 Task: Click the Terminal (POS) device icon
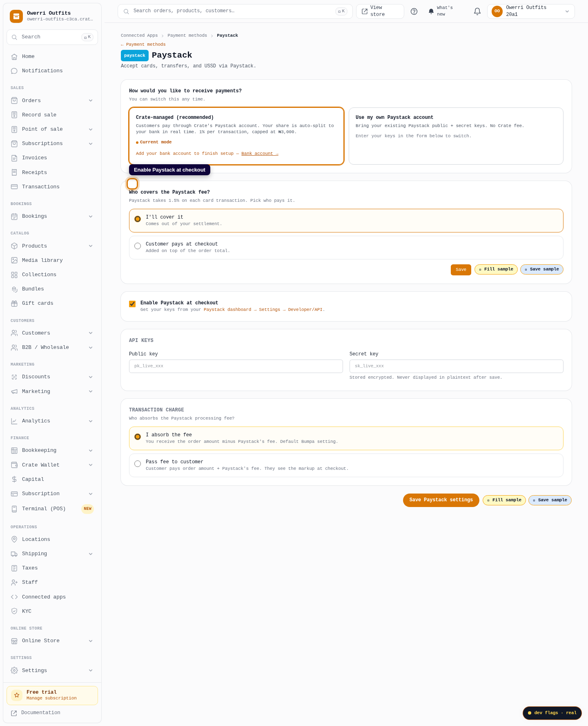click(x=14, y=509)
